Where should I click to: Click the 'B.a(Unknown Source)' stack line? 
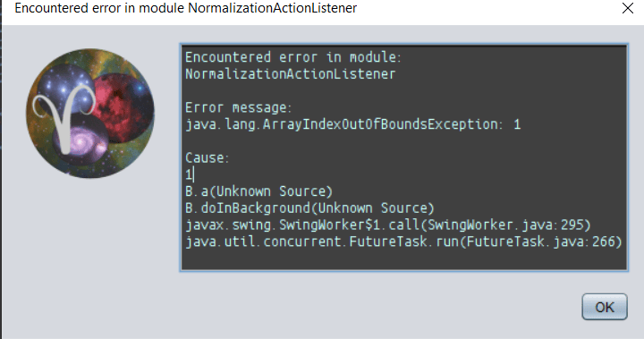click(258, 191)
